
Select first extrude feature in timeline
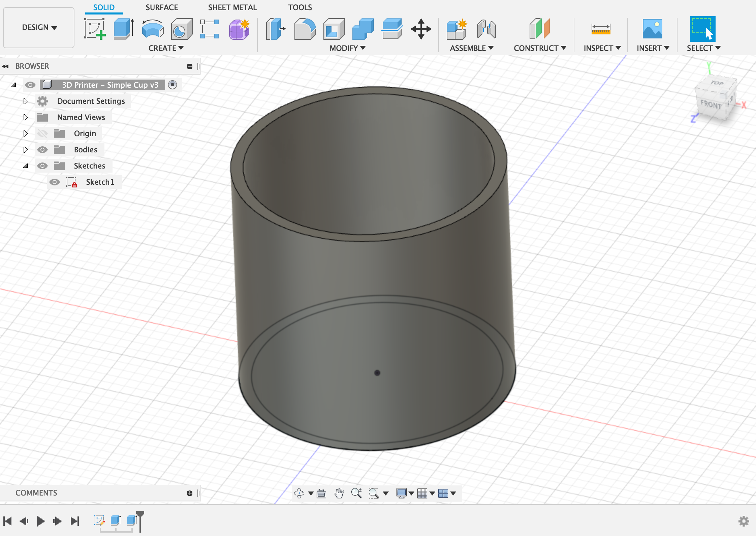click(x=116, y=520)
